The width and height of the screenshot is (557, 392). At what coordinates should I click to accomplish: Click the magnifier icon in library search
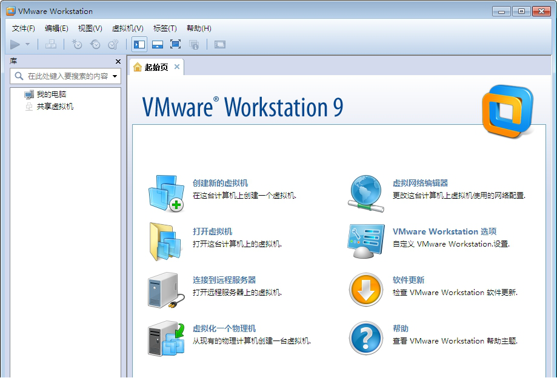coord(19,76)
